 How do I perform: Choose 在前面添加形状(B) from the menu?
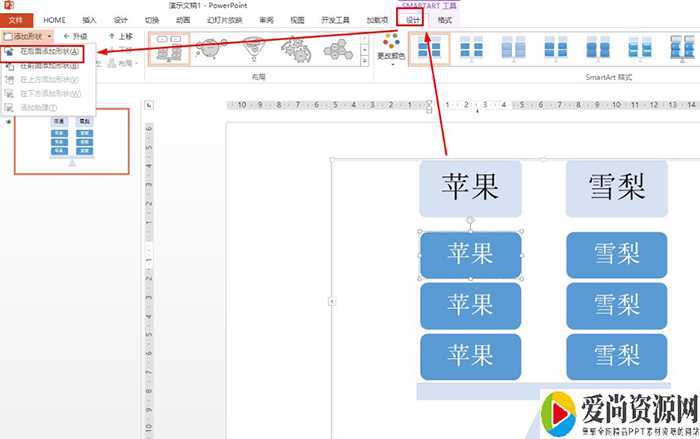click(x=49, y=65)
